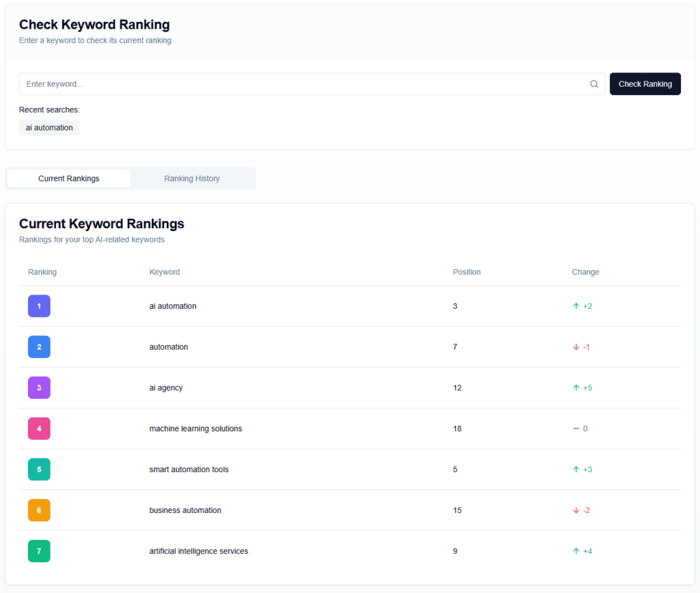Image resolution: width=700 pixels, height=593 pixels.
Task: Click the search magnifier icon in keyword field
Action: [594, 84]
